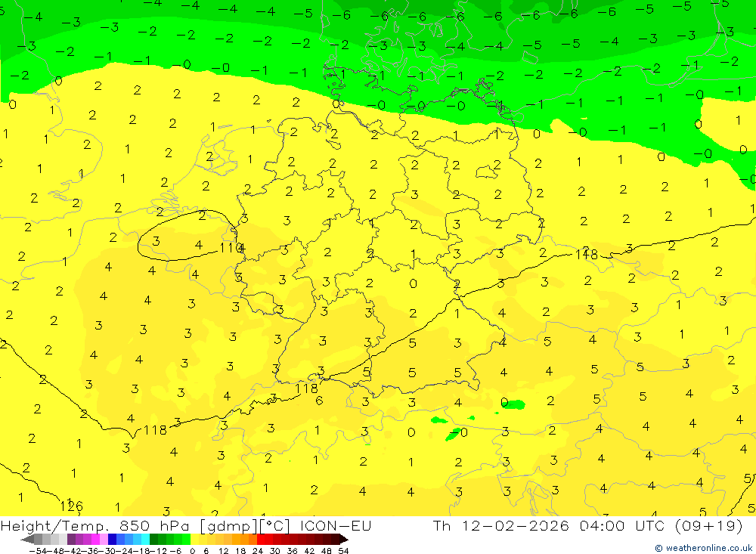This screenshot has width=756, height=554.
Task: Click the date '12-02-2026' in the caption
Action: [x=516, y=525]
